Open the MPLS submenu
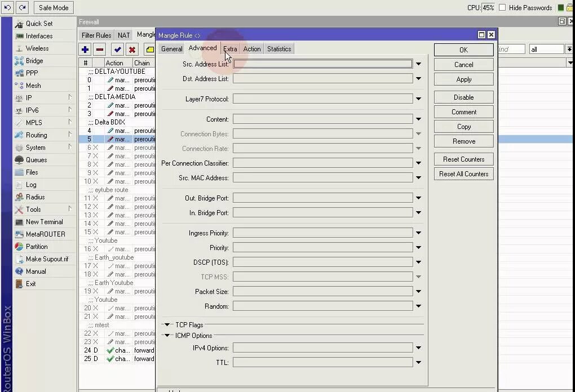575x392 pixels. [34, 123]
